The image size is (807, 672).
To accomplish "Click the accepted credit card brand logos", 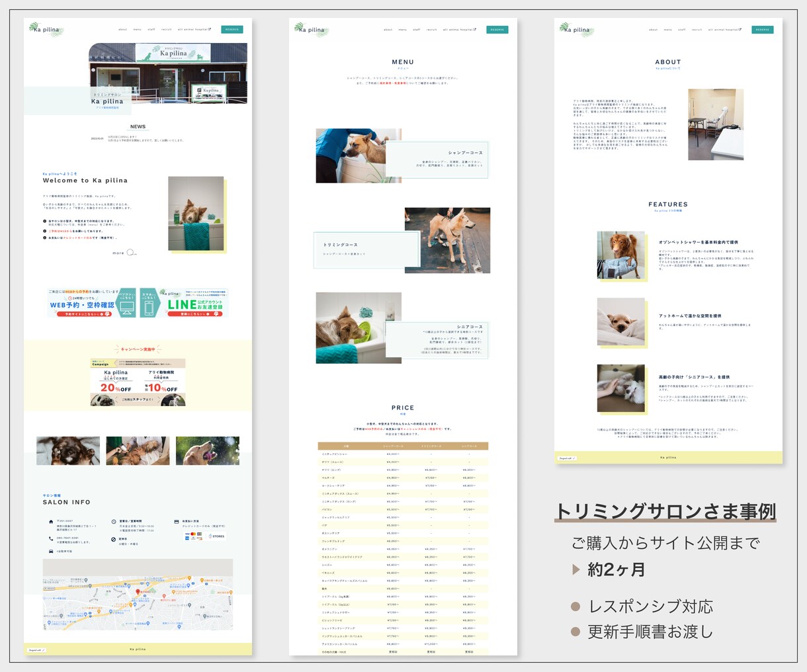I will click(195, 536).
